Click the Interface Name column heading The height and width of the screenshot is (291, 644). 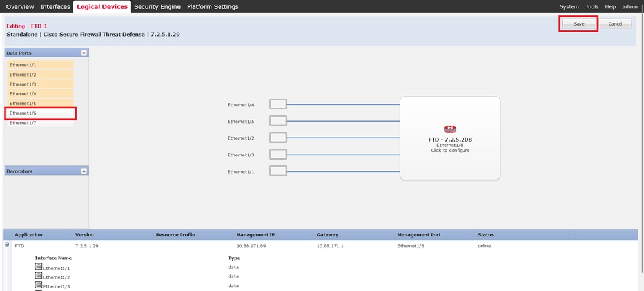point(54,258)
